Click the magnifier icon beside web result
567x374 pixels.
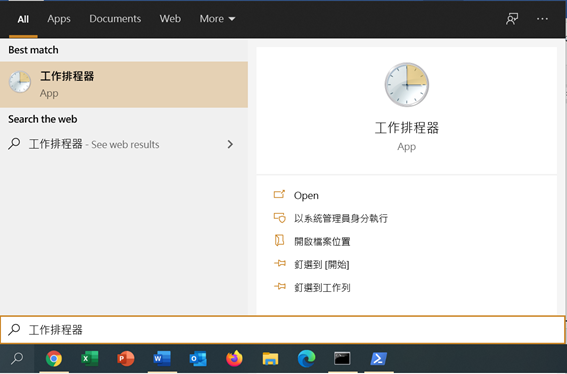(x=14, y=144)
